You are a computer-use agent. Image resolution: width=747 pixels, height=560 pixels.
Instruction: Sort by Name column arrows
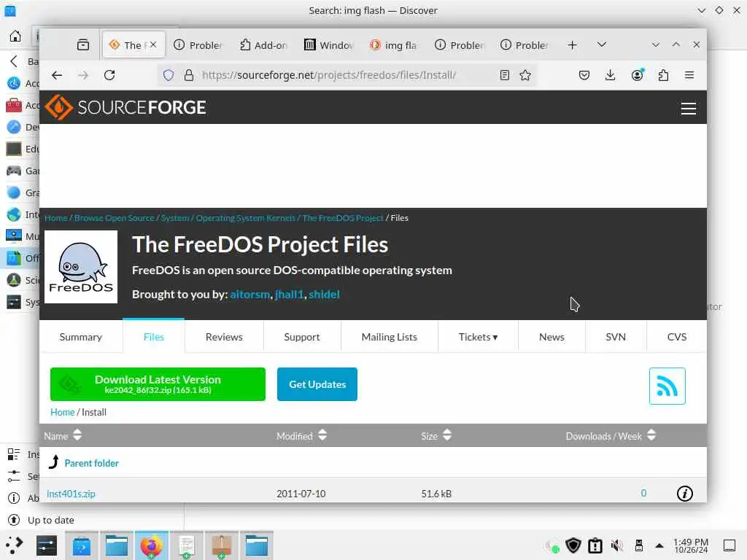click(77, 435)
